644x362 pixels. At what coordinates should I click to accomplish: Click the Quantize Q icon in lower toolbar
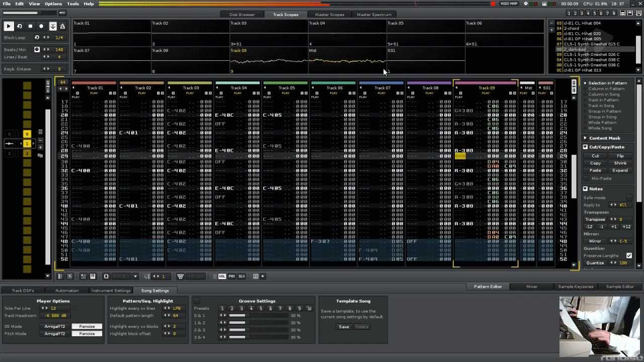(x=106, y=276)
